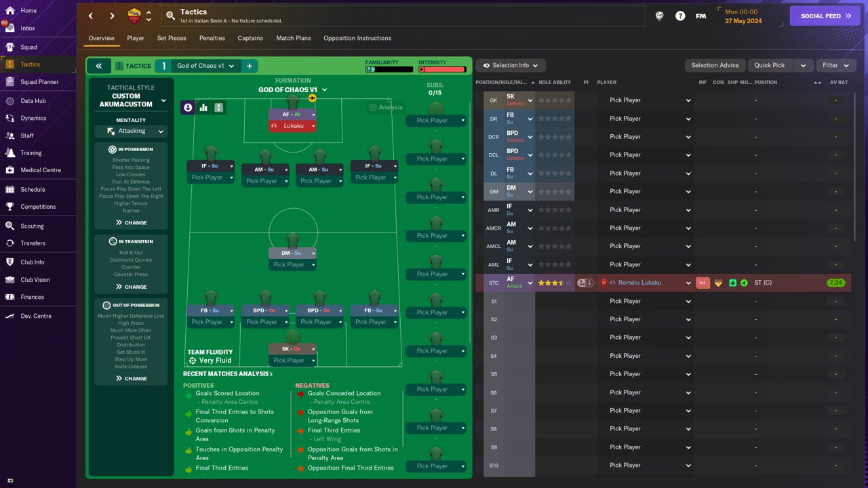This screenshot has height=488, width=868.
Task: Open Recent Matches Analysis link
Action: click(228, 373)
